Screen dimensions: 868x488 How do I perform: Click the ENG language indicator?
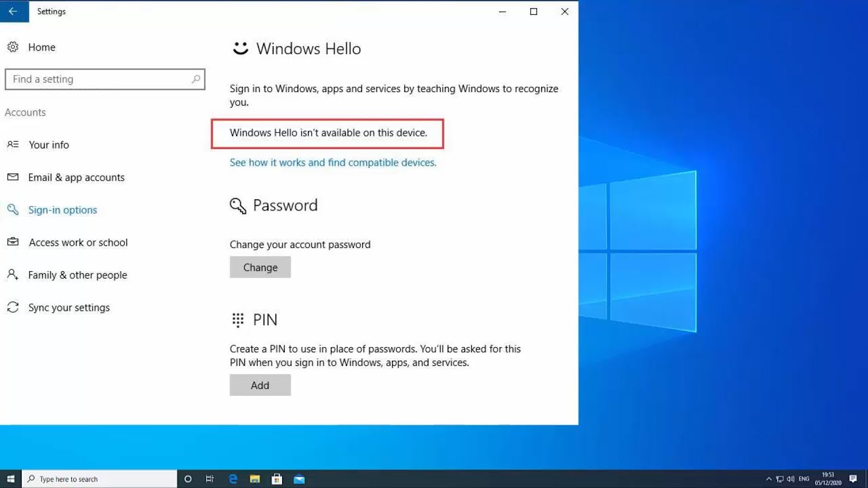coord(804,479)
